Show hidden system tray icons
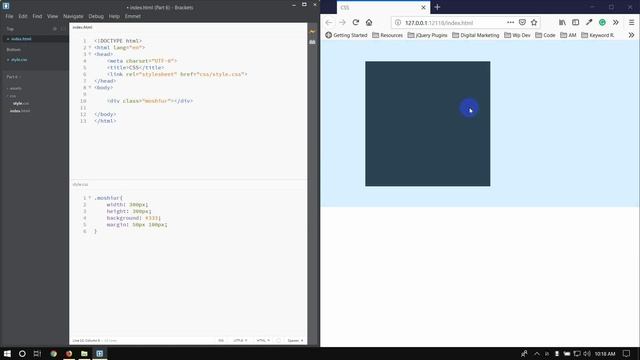The width and height of the screenshot is (640, 360). click(537, 353)
